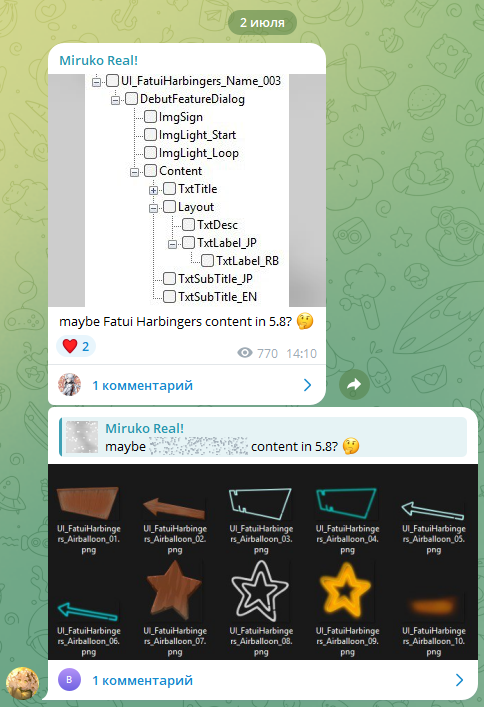Screen dimensions: 484x707
Task: Click the views eye icon
Action: (x=244, y=353)
